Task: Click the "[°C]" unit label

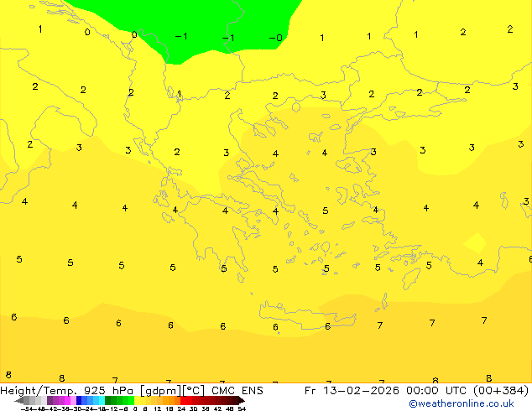Action: [x=194, y=391]
